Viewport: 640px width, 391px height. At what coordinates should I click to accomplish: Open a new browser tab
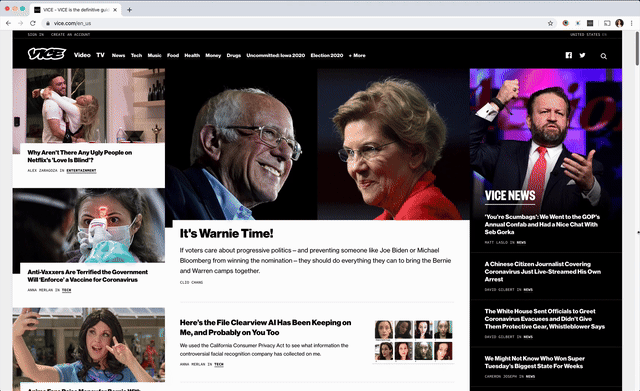[129, 10]
